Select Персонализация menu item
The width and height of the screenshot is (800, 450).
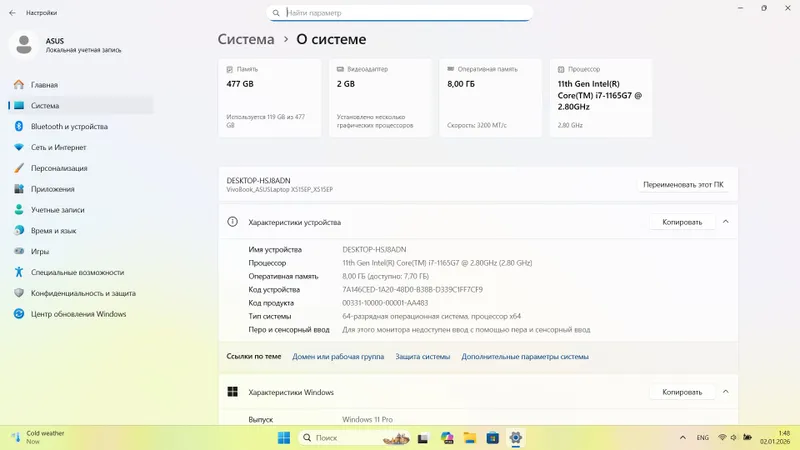point(81,168)
